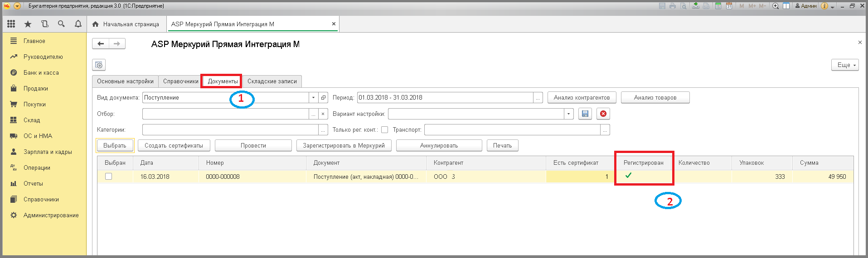Click the Выбрать button

click(x=115, y=145)
